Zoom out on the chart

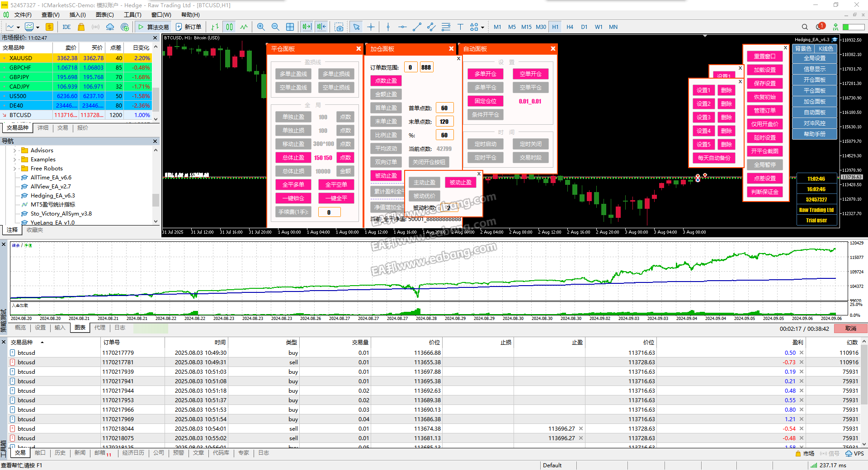[x=275, y=27]
